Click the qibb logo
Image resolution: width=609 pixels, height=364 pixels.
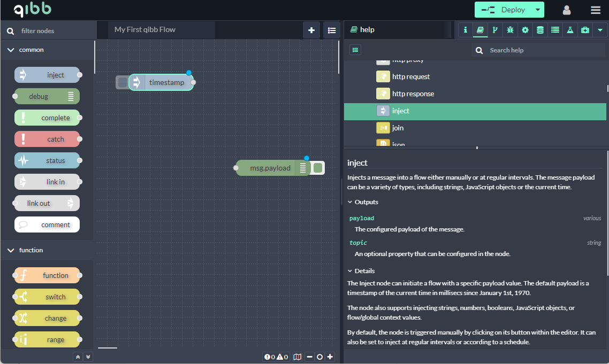pos(32,9)
